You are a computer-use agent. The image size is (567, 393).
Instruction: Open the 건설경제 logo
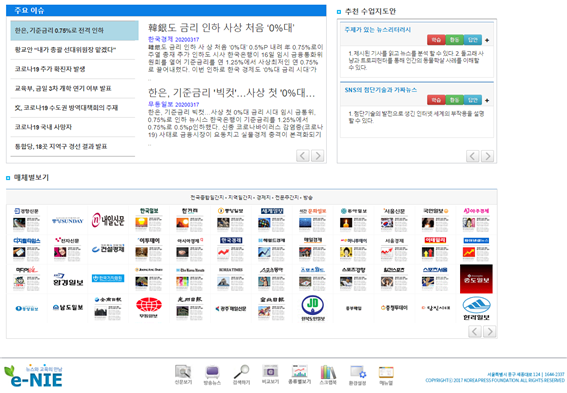108,248
